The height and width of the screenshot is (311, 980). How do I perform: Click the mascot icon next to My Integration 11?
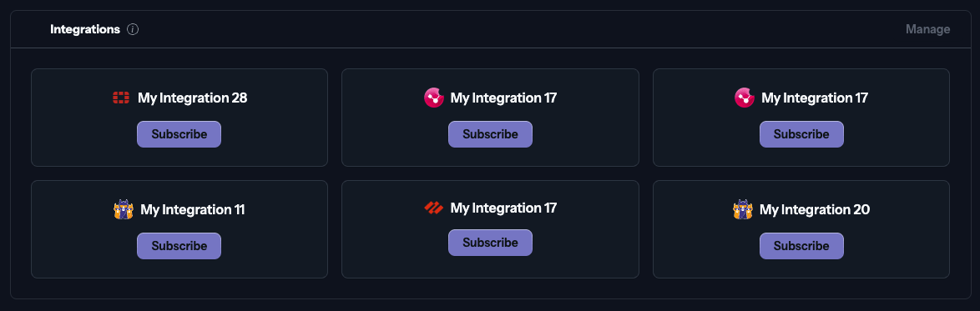click(124, 209)
